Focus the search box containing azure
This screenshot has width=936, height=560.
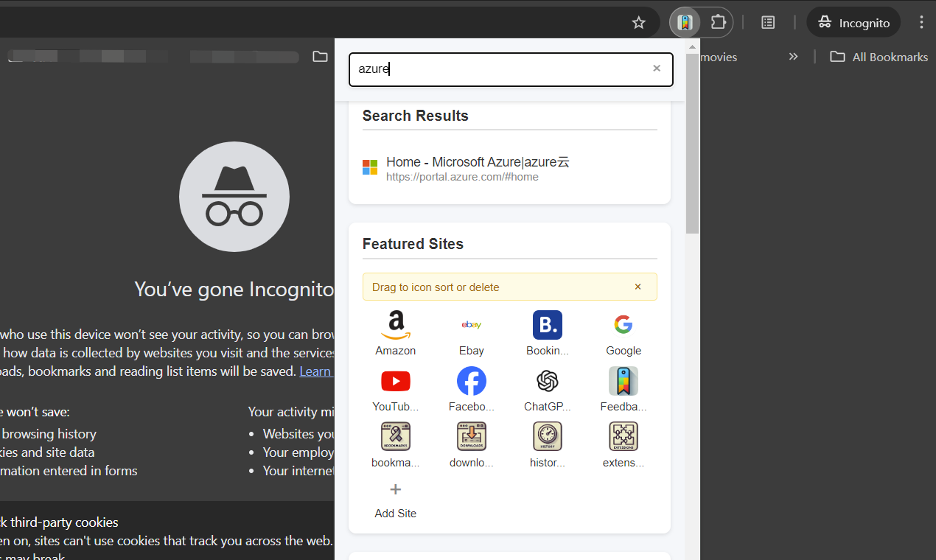tap(511, 69)
